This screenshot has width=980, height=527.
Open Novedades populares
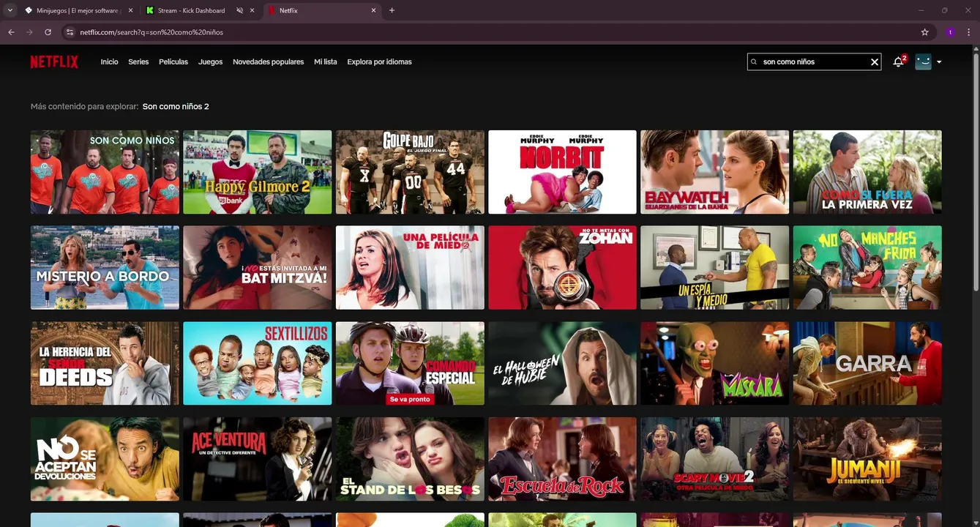(x=268, y=62)
